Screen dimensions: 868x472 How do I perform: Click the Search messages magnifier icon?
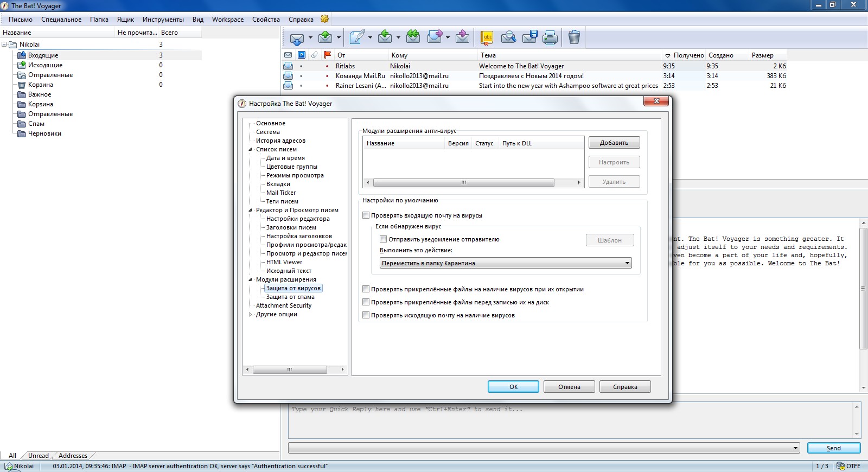click(x=508, y=37)
